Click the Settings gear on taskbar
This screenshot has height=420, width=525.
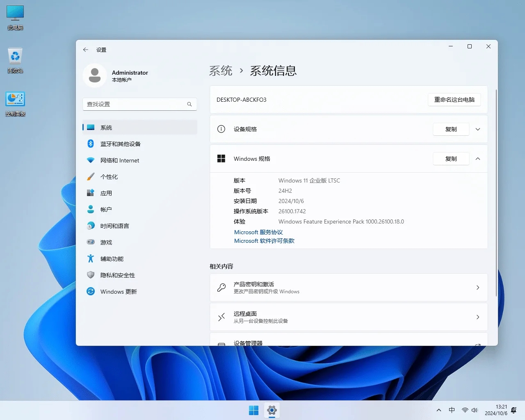[272, 410]
